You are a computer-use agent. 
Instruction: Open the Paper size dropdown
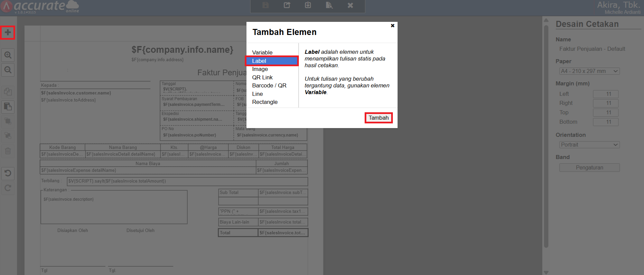click(589, 71)
